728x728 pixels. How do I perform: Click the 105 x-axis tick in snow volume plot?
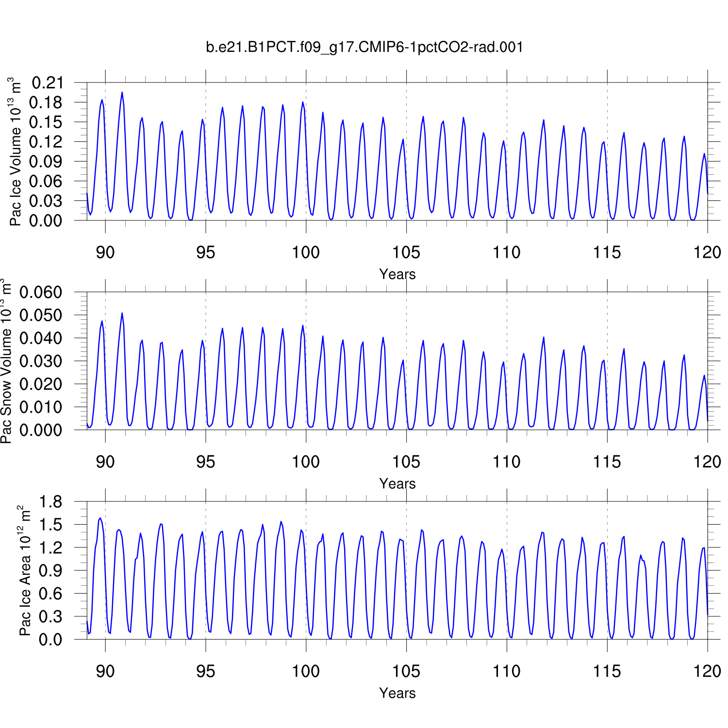point(406,462)
